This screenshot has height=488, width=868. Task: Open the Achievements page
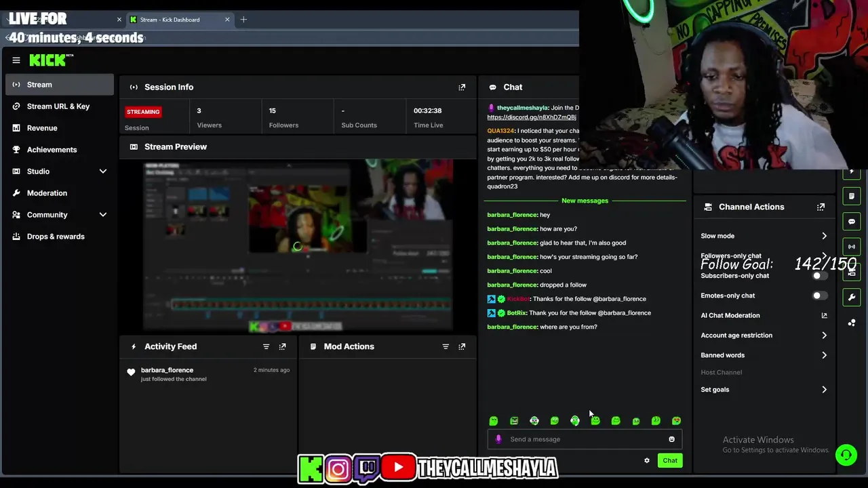(x=60, y=150)
